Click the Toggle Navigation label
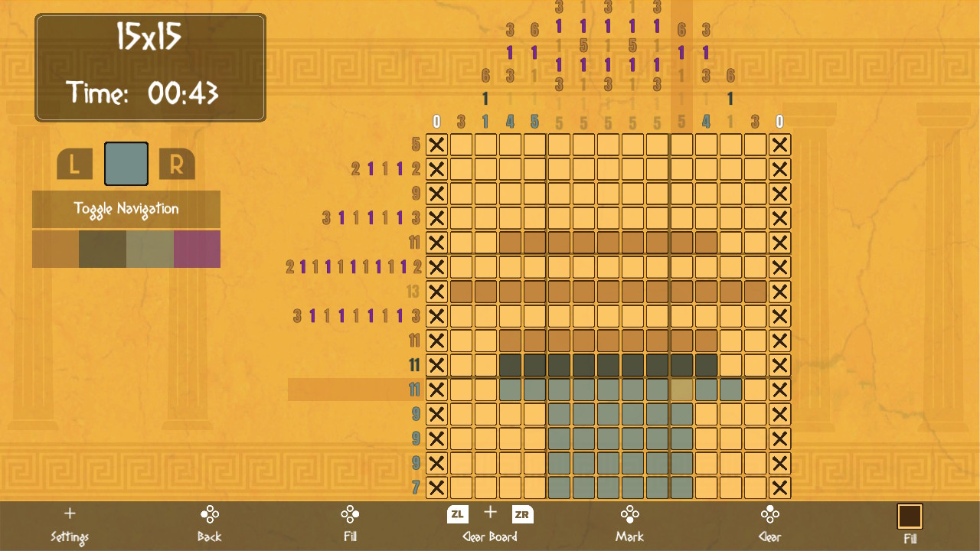This screenshot has width=980, height=551. pyautogui.click(x=126, y=208)
